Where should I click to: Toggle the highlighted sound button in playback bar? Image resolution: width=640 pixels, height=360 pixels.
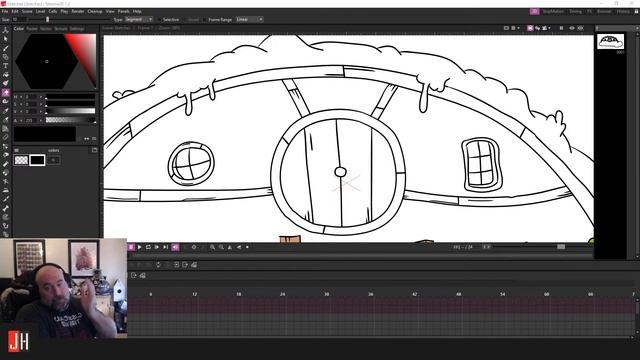[x=175, y=247]
